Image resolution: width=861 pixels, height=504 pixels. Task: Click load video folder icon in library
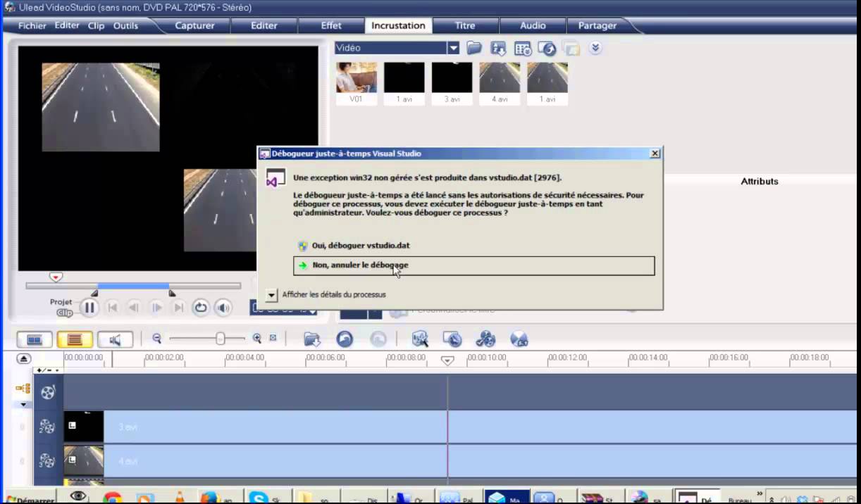[x=474, y=48]
